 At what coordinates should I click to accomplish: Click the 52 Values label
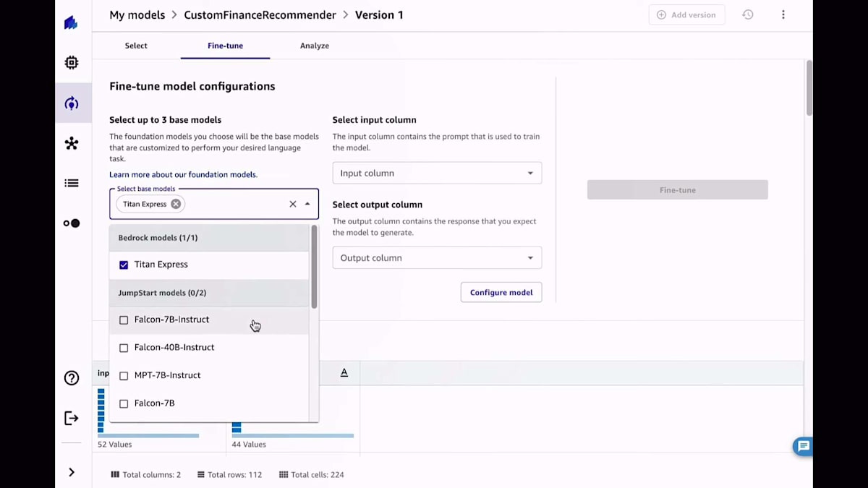[115, 445]
